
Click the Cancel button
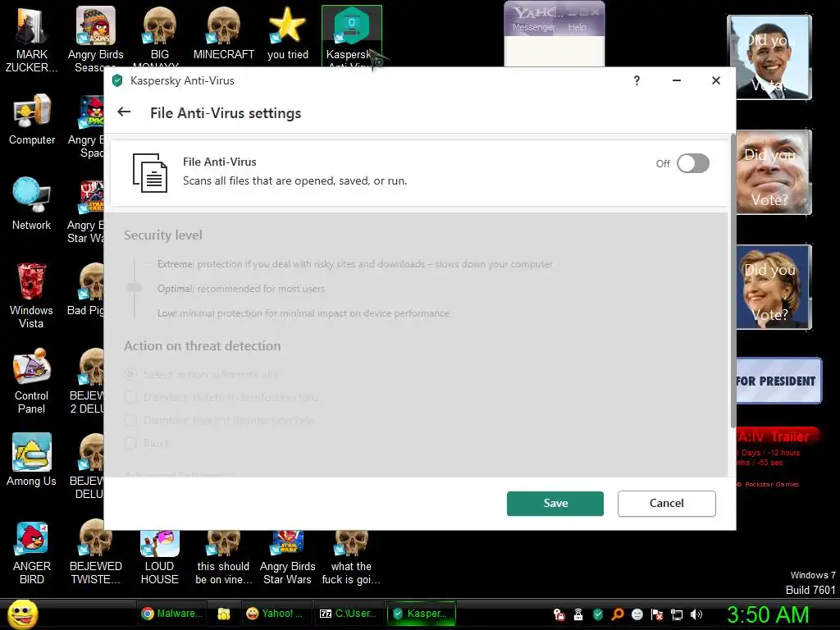666,503
